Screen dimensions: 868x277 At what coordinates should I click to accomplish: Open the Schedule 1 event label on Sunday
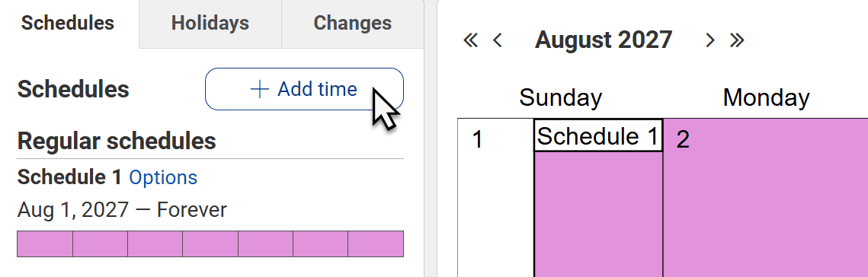pos(598,135)
